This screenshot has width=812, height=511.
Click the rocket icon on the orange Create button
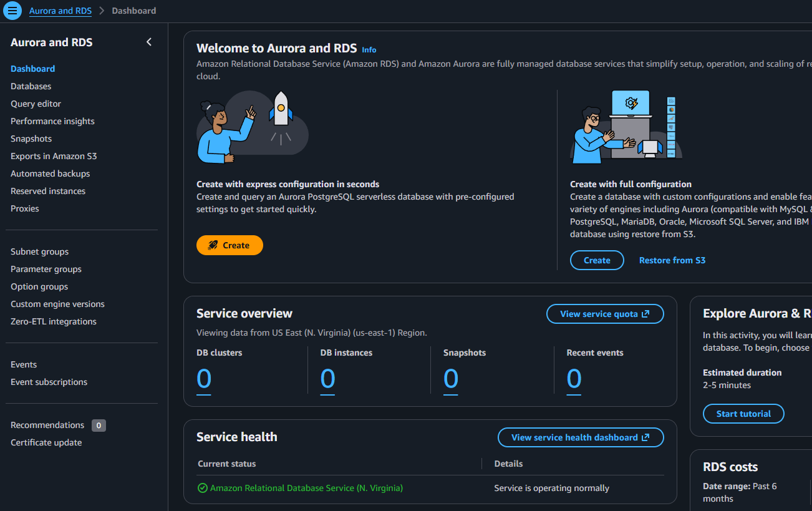tap(213, 245)
